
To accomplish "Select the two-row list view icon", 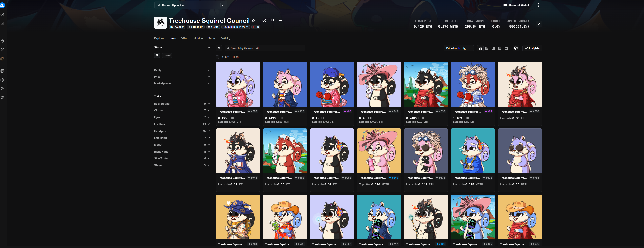I will click(500, 48).
